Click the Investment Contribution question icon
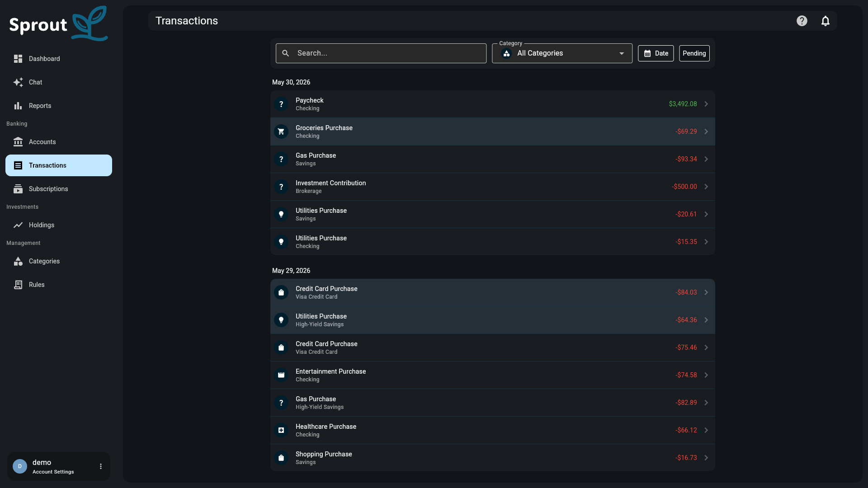 point(281,187)
